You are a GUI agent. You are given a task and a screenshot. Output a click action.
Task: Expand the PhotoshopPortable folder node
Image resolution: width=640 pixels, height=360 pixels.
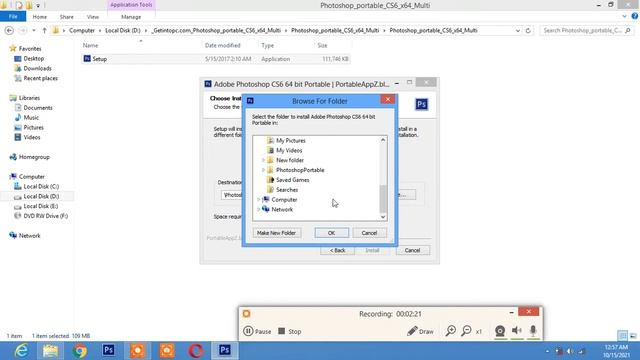(x=263, y=170)
